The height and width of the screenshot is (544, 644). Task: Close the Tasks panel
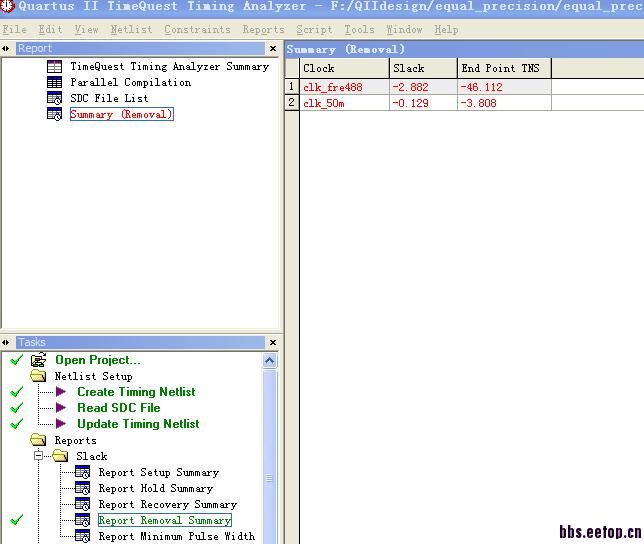pos(273,342)
